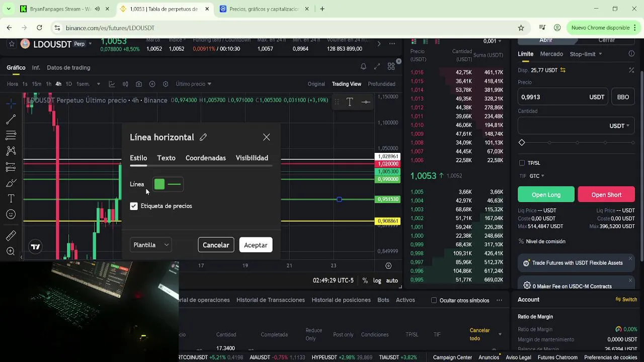Screen dimensions: 644x362
Task: Enable the TP/SL checkbox
Action: coord(522,163)
